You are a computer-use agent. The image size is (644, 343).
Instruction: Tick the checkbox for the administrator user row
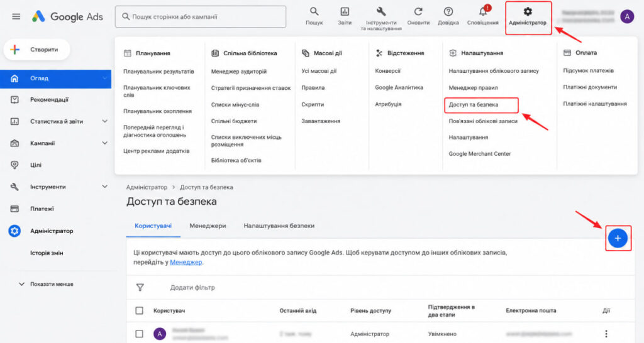click(139, 334)
